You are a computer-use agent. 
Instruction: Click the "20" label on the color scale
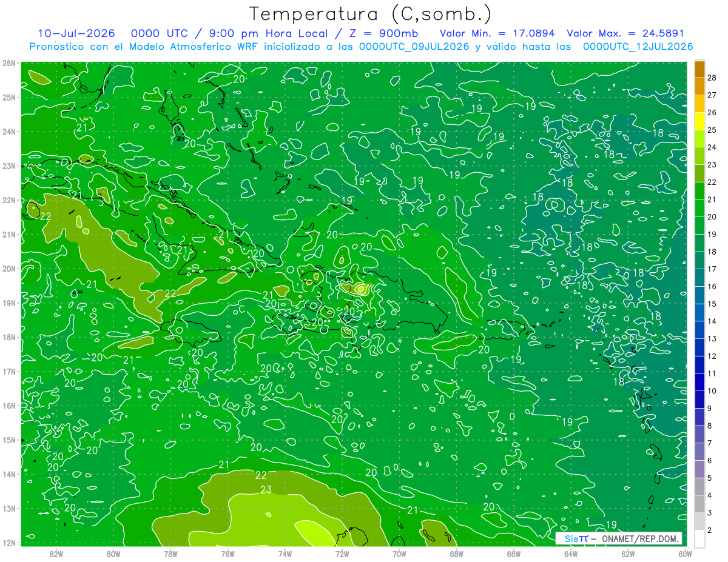click(712, 216)
